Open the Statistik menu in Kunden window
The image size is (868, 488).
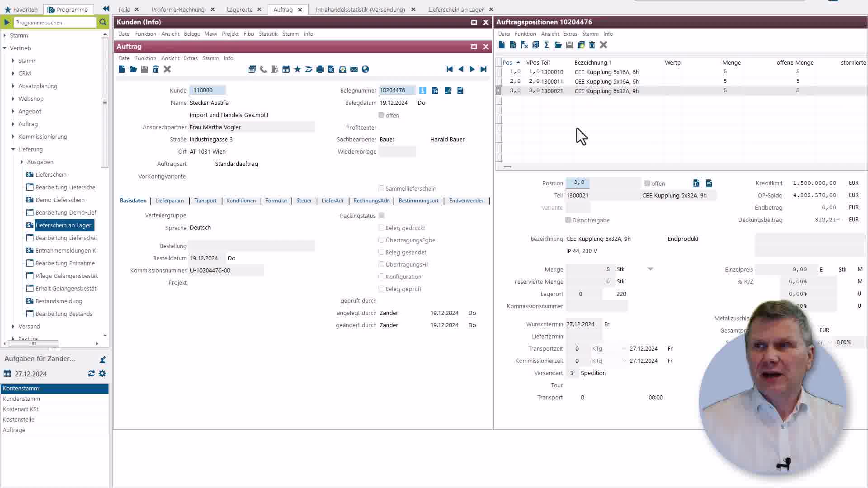click(x=268, y=34)
